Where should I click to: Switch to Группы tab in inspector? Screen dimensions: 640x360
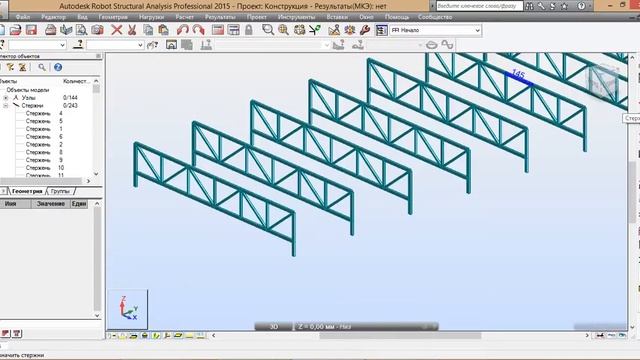(60, 191)
